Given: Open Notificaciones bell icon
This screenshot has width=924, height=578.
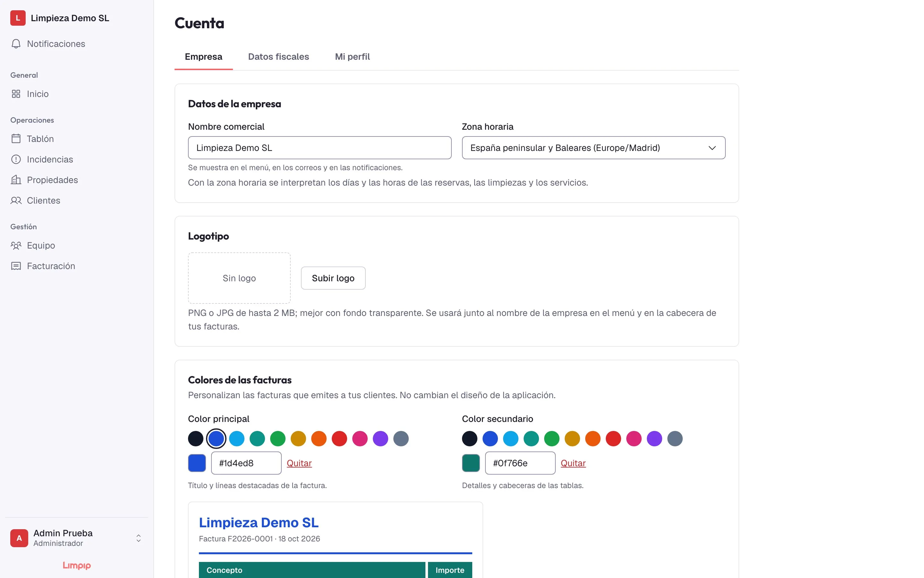Looking at the screenshot, I should [x=16, y=44].
